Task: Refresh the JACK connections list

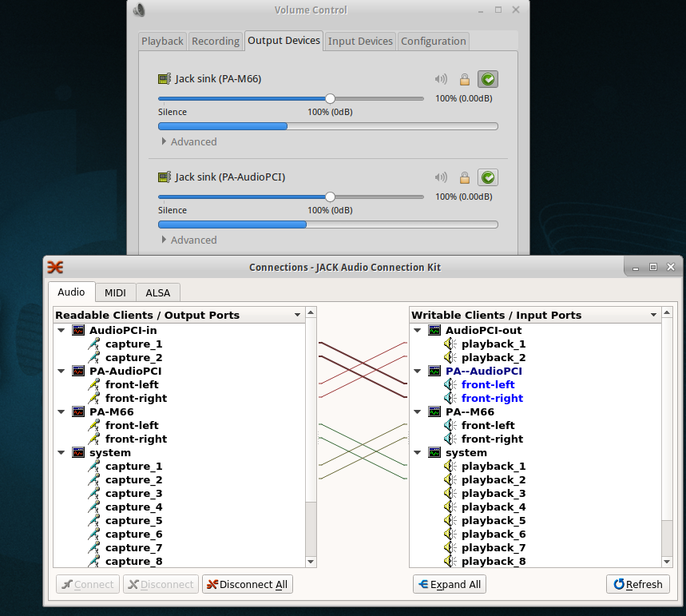Action: pyautogui.click(x=638, y=585)
